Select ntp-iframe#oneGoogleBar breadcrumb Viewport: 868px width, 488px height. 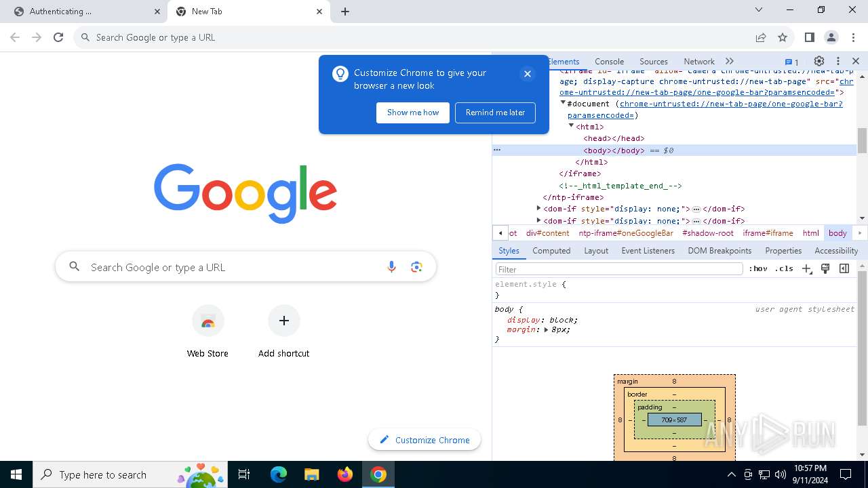tap(626, 232)
